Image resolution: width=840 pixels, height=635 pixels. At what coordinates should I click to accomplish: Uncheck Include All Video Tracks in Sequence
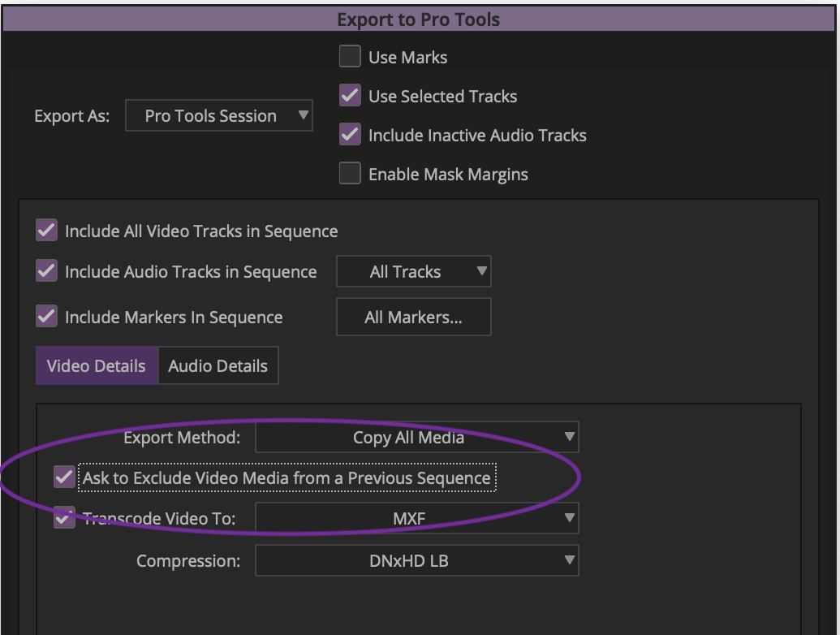[46, 231]
